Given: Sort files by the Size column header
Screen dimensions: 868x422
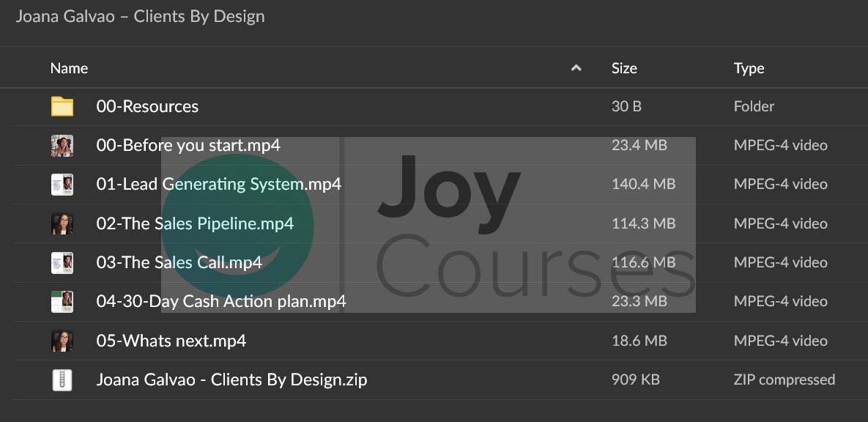Looking at the screenshot, I should [x=624, y=68].
